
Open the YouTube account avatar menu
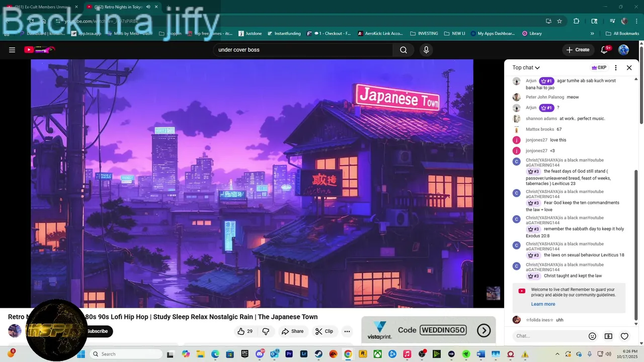pos(624,50)
